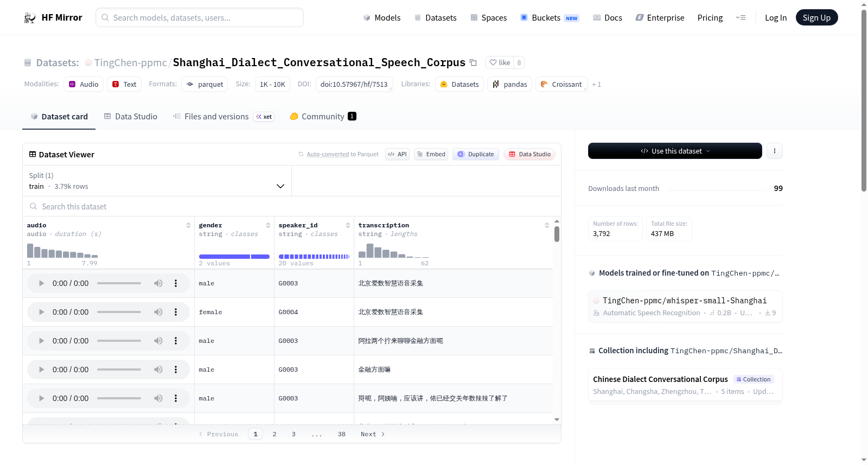Screen dimensions: 868x465
Task: Open the Enterprise page
Action: [x=660, y=18]
